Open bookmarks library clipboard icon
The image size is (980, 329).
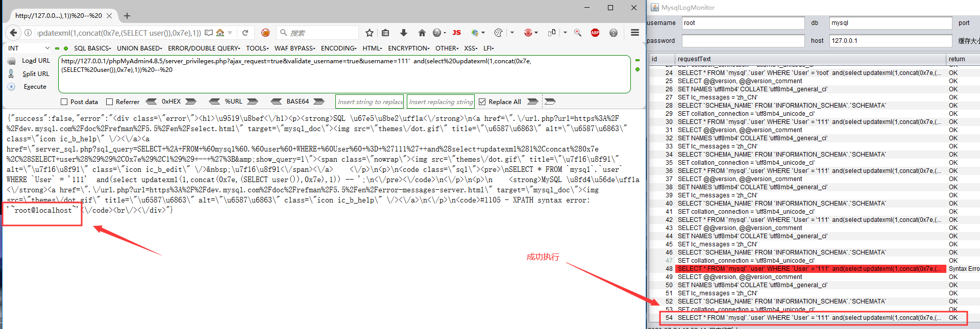click(385, 33)
